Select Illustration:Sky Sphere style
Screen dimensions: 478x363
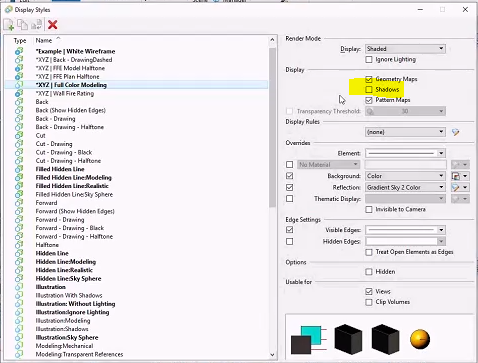67,337
